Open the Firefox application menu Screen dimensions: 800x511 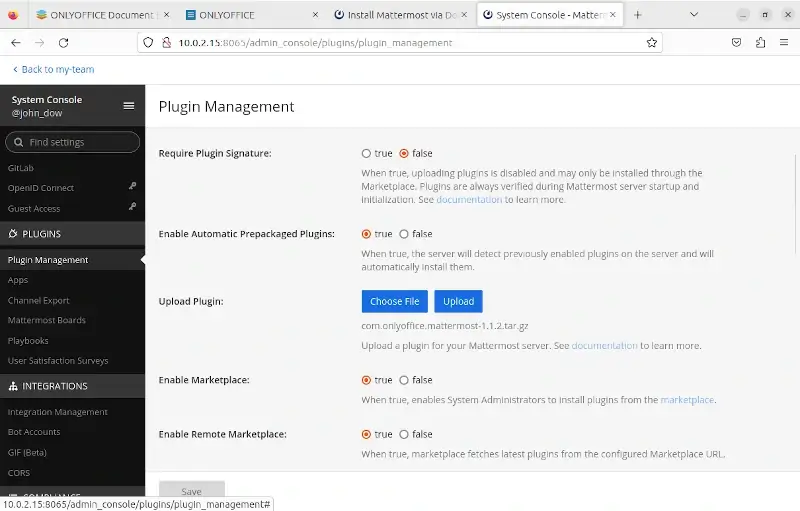784,43
